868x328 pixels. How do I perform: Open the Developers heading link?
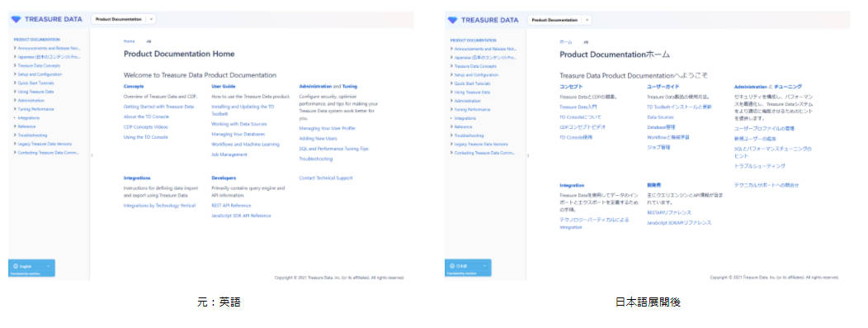224,178
